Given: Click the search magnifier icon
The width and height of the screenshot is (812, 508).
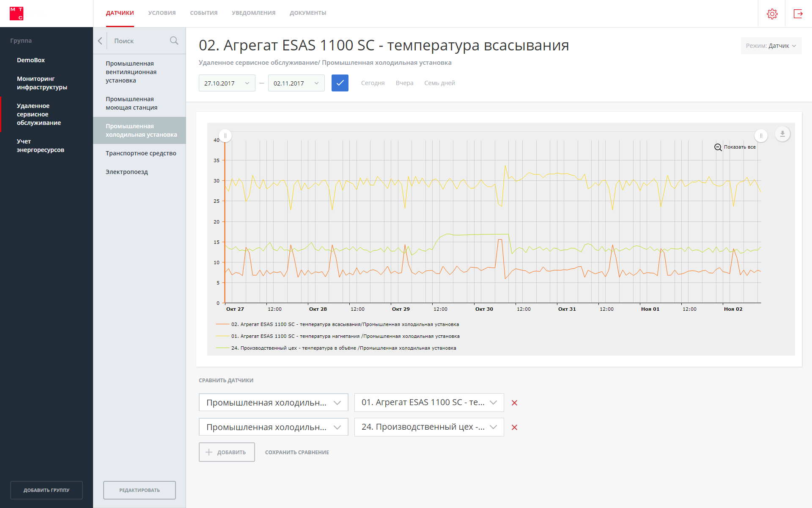Looking at the screenshot, I should (x=174, y=41).
